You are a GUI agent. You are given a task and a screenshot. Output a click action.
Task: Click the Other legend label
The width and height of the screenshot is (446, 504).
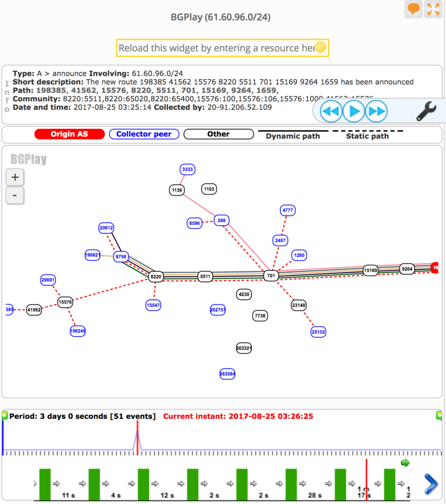tap(218, 134)
